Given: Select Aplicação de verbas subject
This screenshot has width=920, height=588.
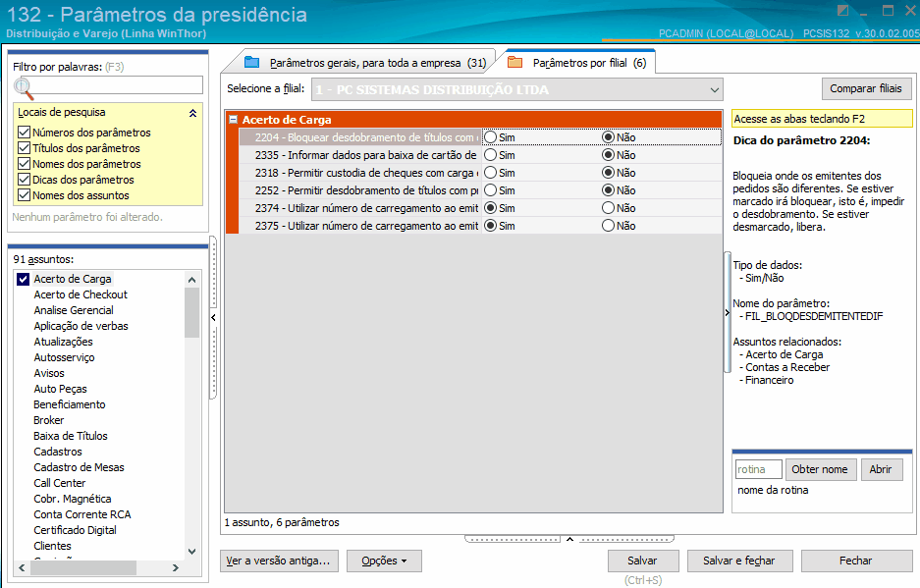Looking at the screenshot, I should click(81, 326).
